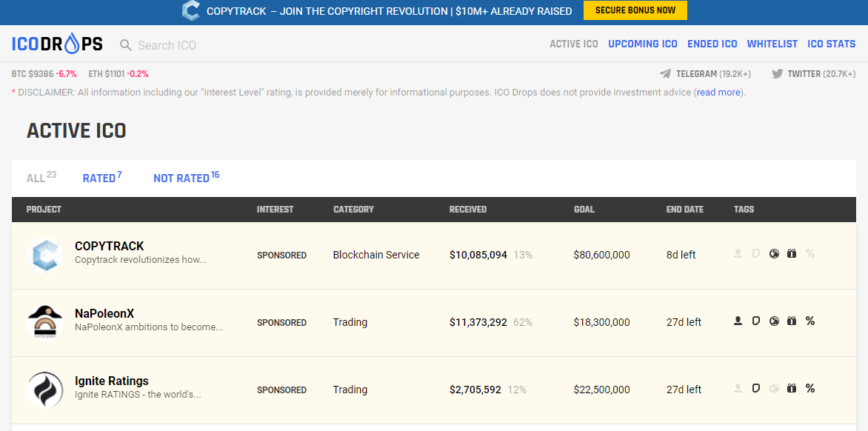Viewport: 868px width, 431px height.
Task: Open the NaPoleonX project title
Action: 104,314
